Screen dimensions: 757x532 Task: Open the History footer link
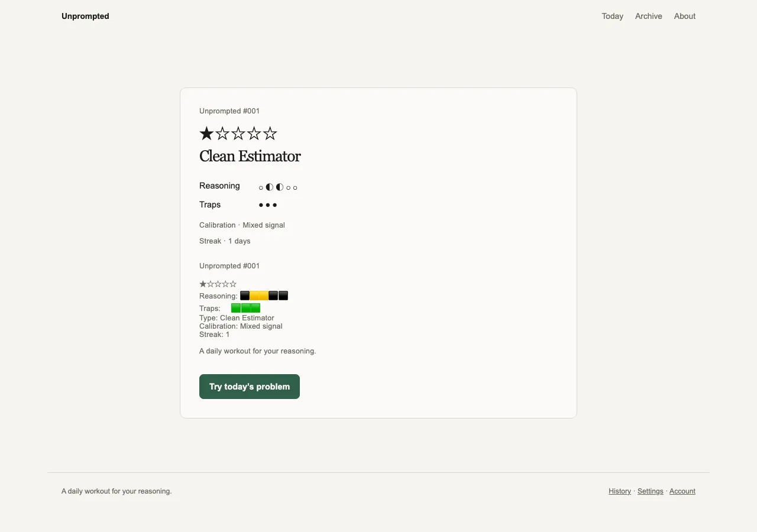click(x=620, y=491)
